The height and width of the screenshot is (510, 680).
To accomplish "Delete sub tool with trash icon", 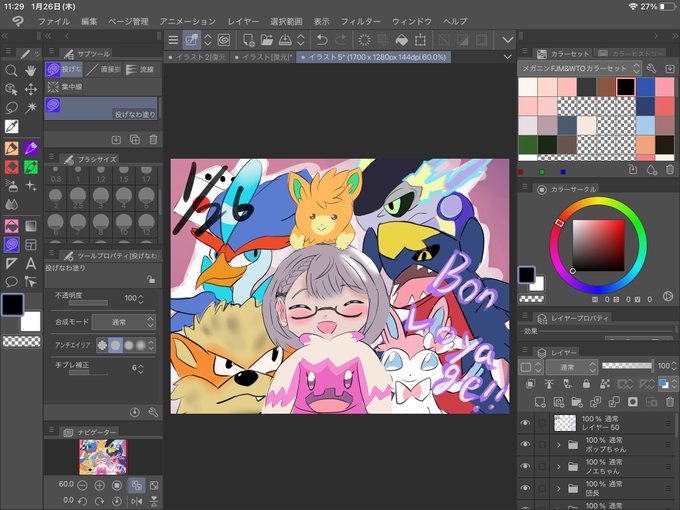I will [x=153, y=140].
